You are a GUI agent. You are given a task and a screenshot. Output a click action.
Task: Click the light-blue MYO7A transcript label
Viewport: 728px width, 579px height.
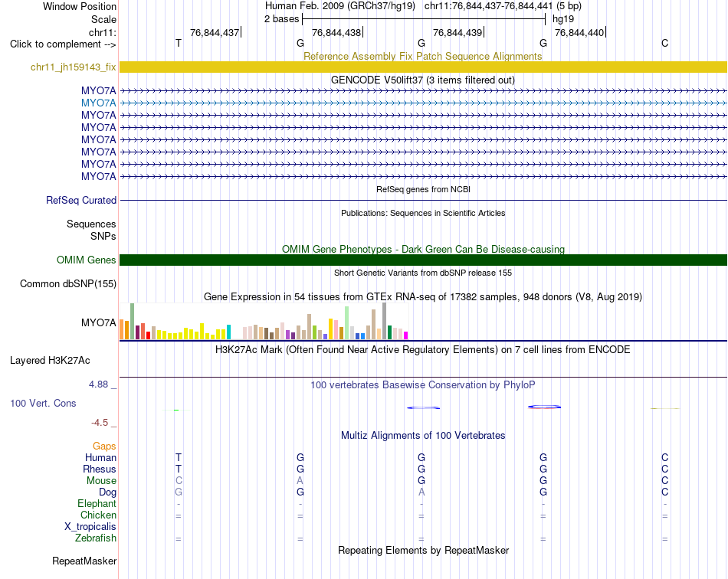pyautogui.click(x=98, y=103)
